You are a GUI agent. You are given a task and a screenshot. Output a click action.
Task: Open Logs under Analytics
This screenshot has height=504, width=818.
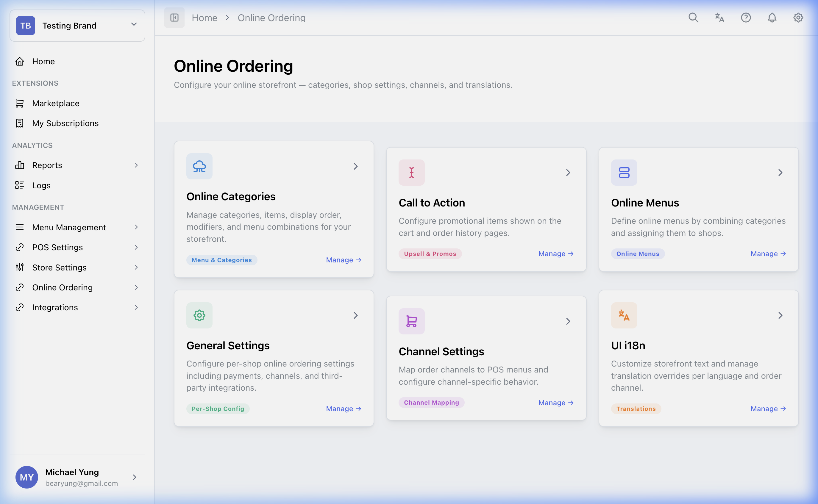pos(41,185)
